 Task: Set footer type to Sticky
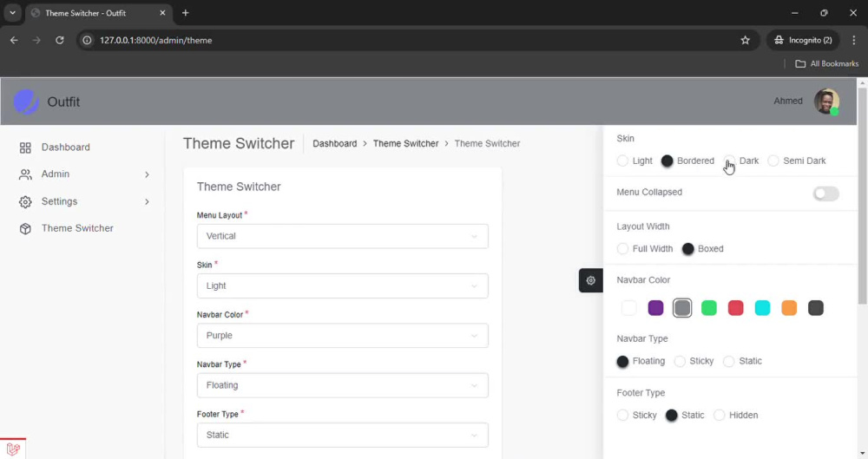pos(622,415)
